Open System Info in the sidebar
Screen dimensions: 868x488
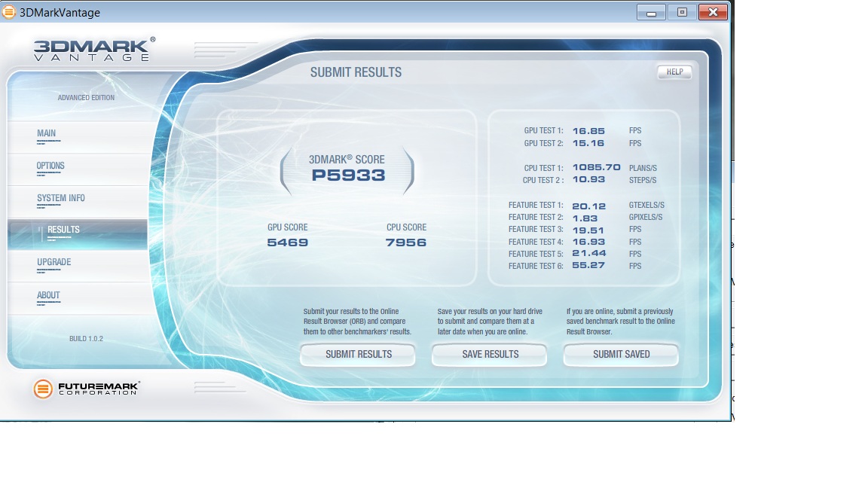point(78,201)
